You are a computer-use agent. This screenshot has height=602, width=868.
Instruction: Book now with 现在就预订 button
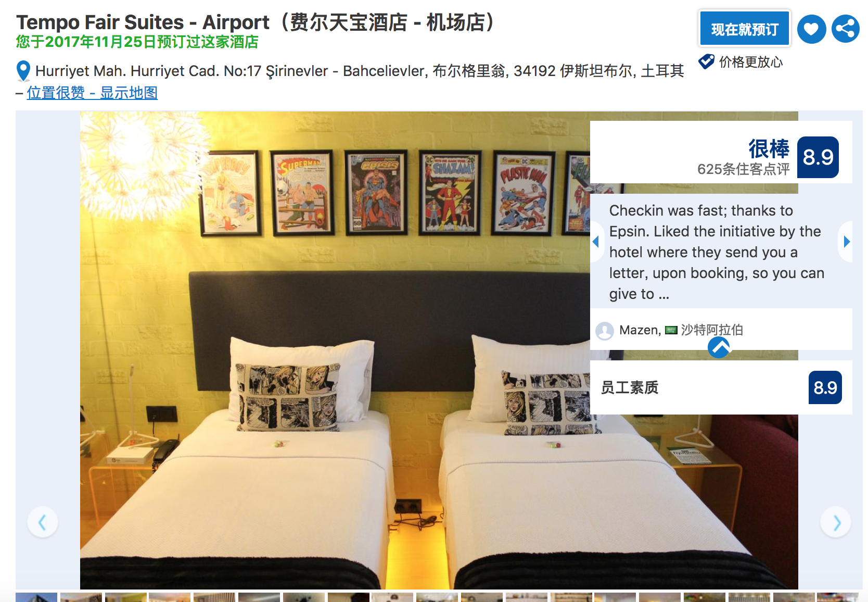point(744,29)
